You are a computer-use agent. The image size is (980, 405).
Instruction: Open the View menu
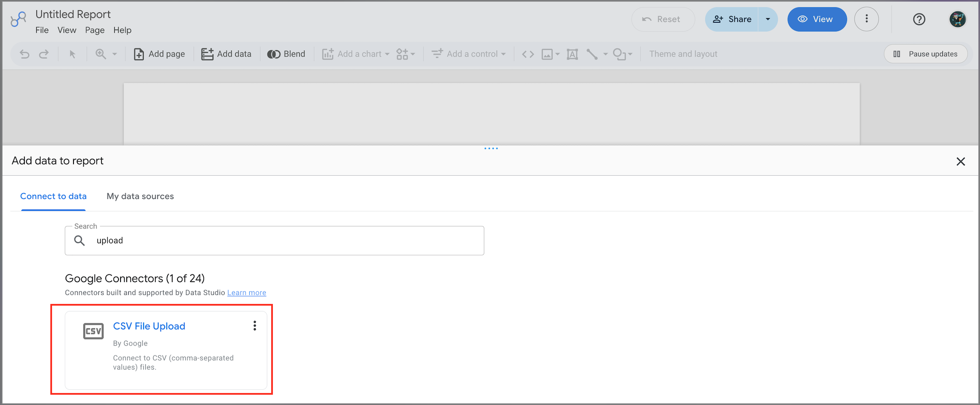point(67,30)
